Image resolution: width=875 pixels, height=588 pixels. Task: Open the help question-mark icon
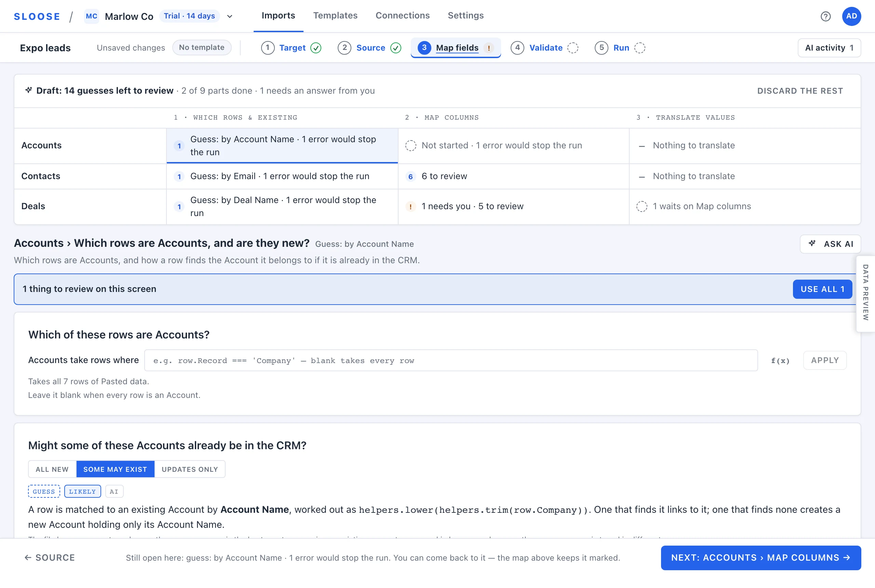coord(825,16)
